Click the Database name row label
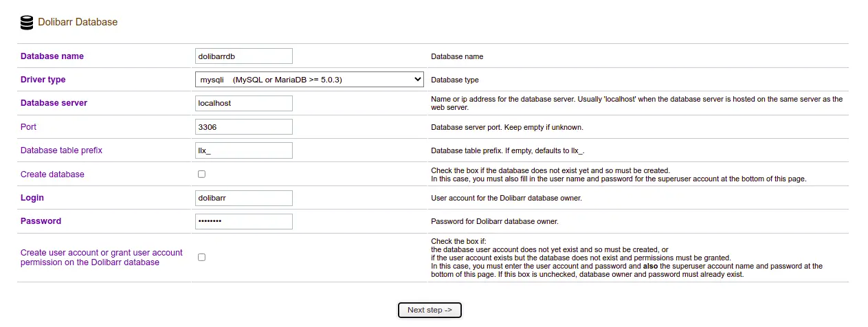 (52, 56)
